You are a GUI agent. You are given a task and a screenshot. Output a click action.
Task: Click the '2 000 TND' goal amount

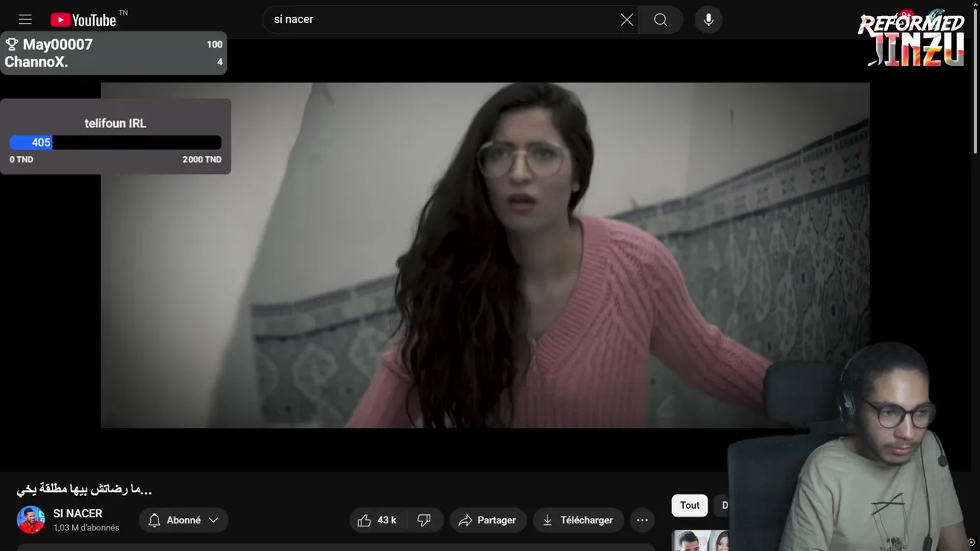pyautogui.click(x=202, y=160)
